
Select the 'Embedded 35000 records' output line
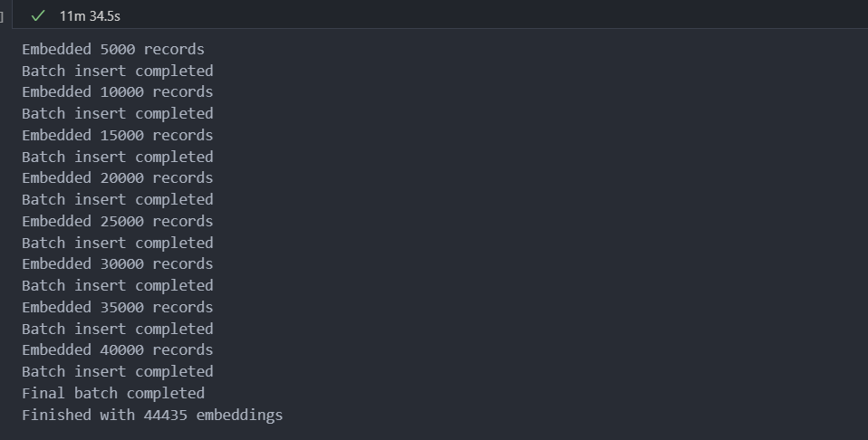pos(118,307)
